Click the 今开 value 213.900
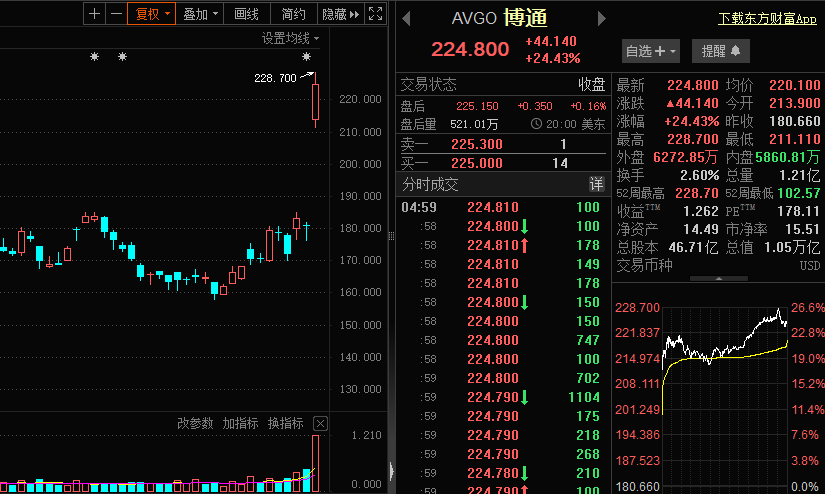825x494 pixels. [x=794, y=103]
